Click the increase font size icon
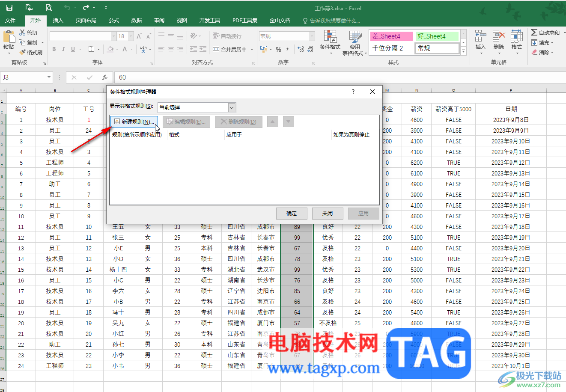This screenshot has height=392, width=566. [139, 36]
